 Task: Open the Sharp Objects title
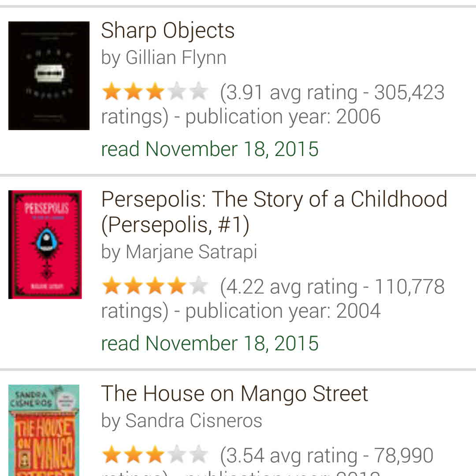[167, 31]
